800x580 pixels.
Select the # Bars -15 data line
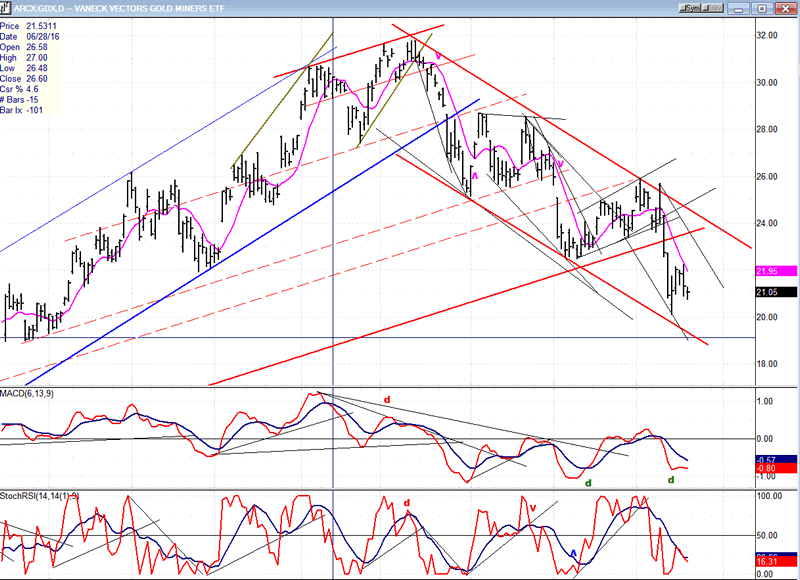pos(19,100)
